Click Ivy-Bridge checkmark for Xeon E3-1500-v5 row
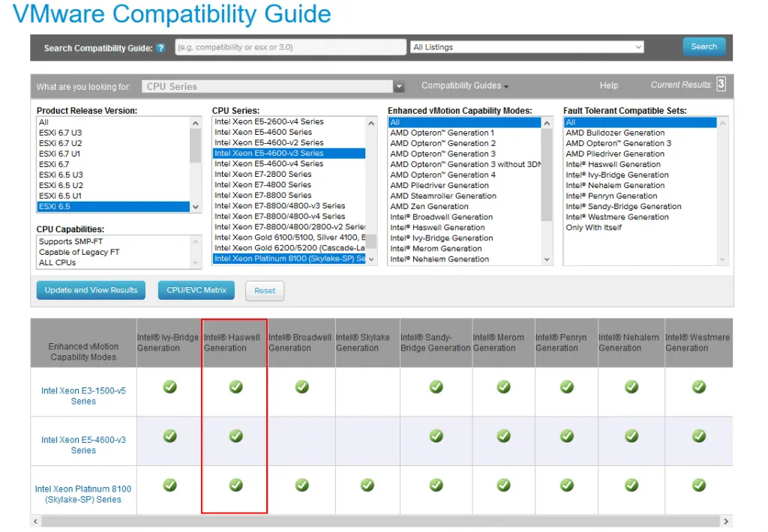Image resolution: width=768 pixels, height=532 pixels. pyautogui.click(x=170, y=387)
